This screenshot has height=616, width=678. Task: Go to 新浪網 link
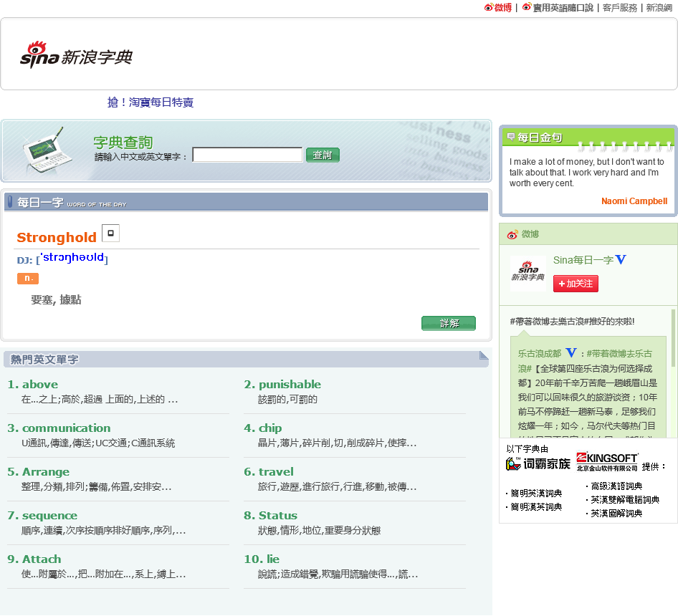point(659,8)
